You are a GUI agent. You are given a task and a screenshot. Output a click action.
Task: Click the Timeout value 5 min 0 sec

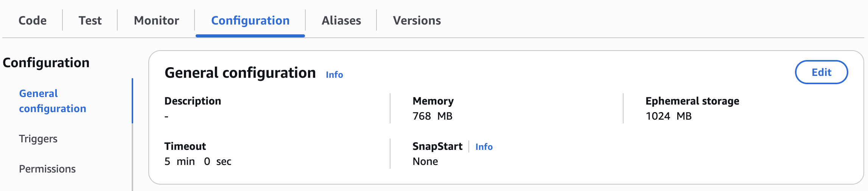click(198, 162)
